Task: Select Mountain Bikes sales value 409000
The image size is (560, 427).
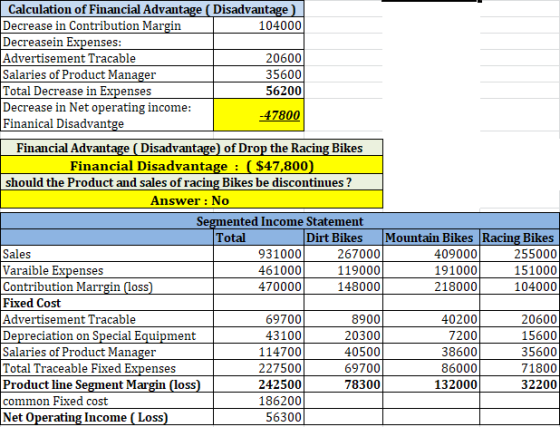Action: [431, 254]
